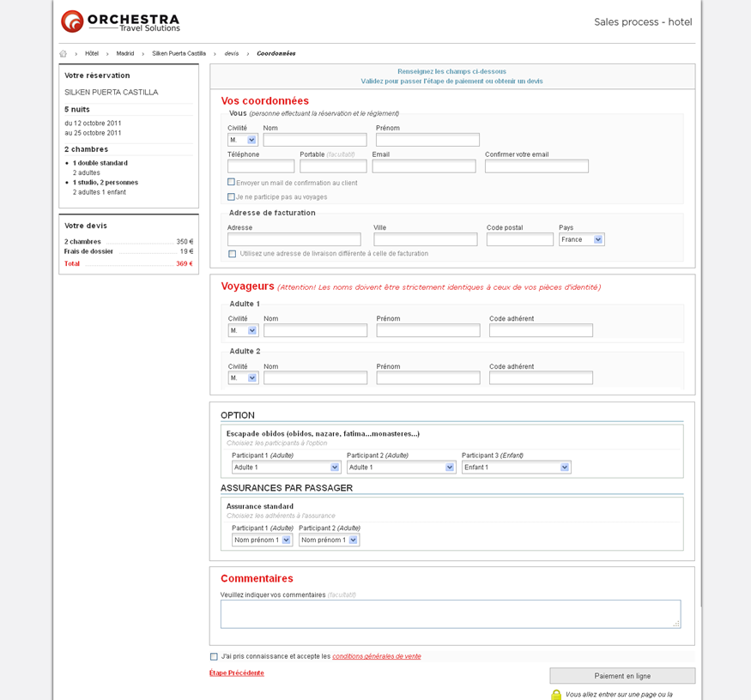751x700 pixels.
Task: Click the Commentaires text area
Action: pos(450,613)
